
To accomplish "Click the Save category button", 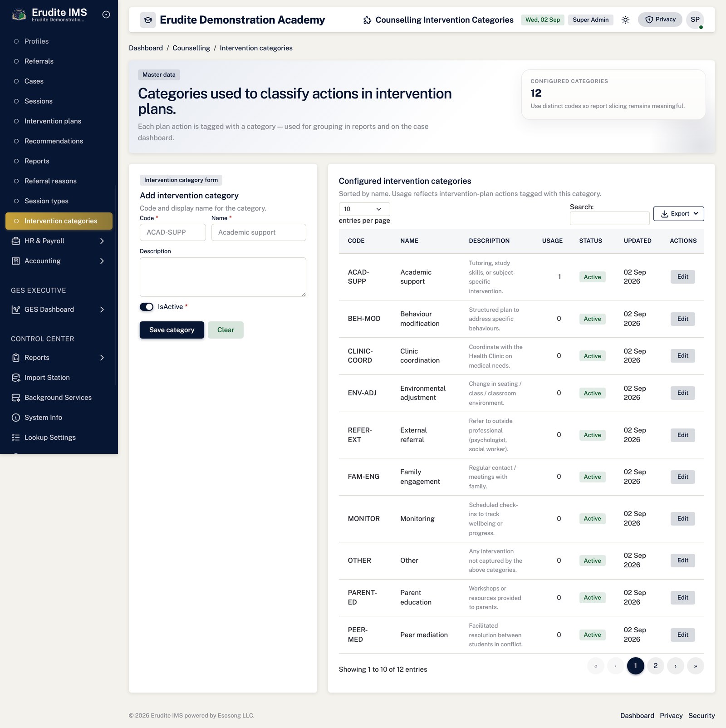I will point(172,330).
